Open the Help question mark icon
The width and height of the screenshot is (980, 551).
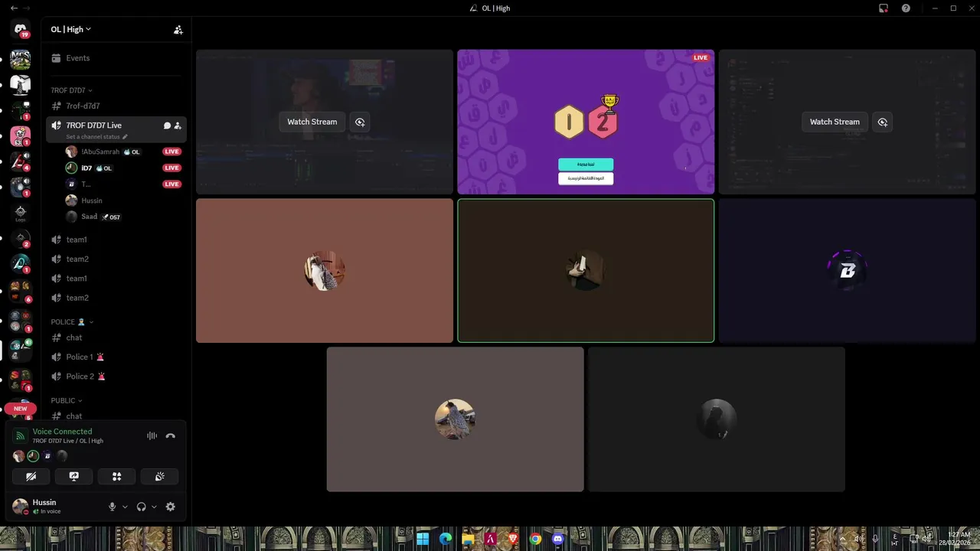(x=906, y=8)
